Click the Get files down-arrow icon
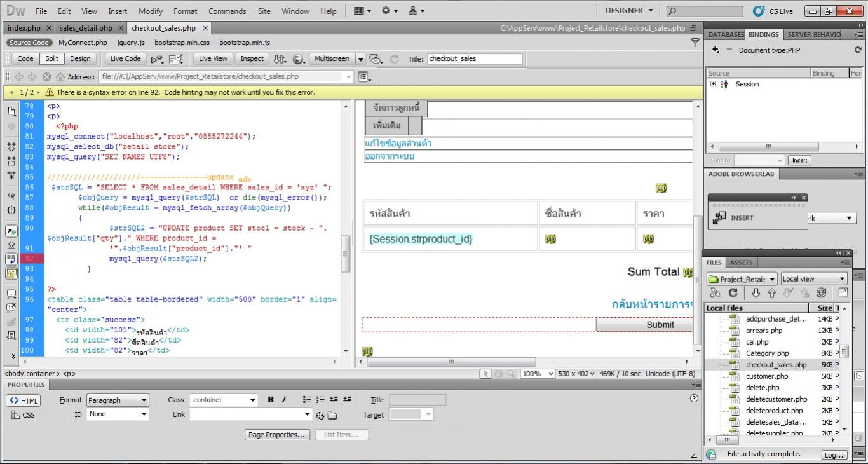This screenshot has width=868, height=464. coord(756,293)
